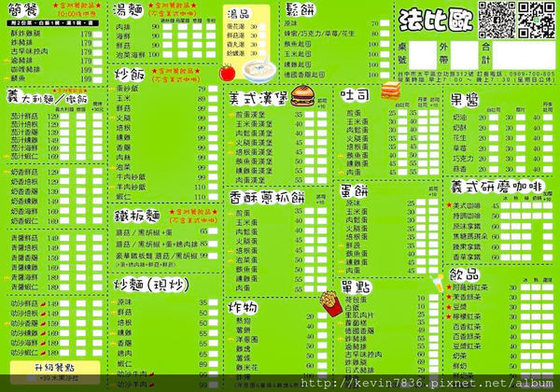The height and width of the screenshot is (392, 560).
Task: Click the 炒麵(現炒) section heading
Action: pyautogui.click(x=151, y=285)
